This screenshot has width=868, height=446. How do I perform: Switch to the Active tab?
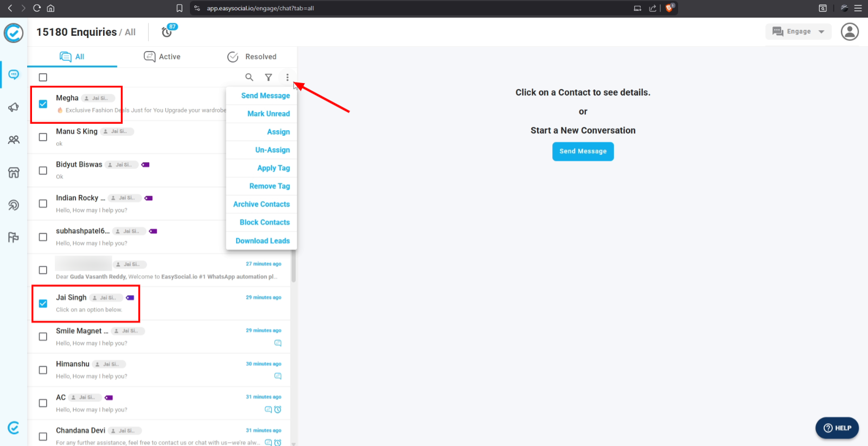point(162,56)
